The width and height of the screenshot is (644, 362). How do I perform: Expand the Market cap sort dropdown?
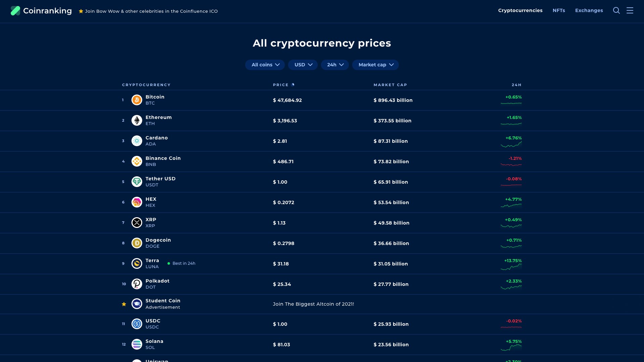click(x=375, y=65)
